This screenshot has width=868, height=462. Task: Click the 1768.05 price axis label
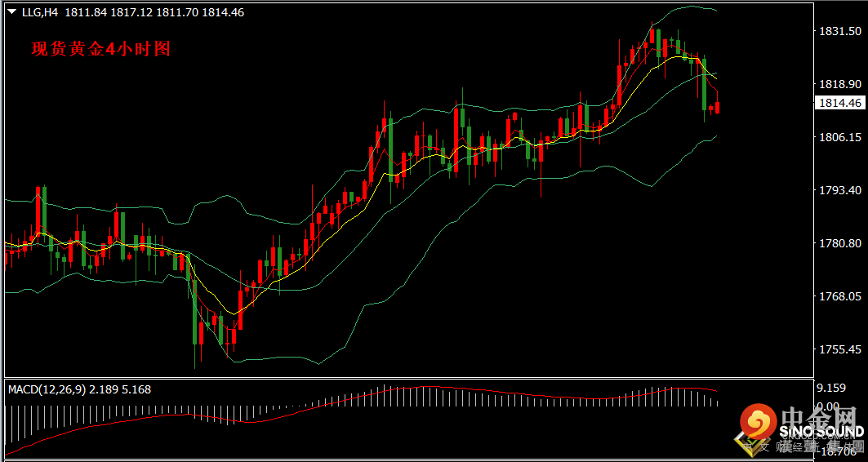coord(839,296)
